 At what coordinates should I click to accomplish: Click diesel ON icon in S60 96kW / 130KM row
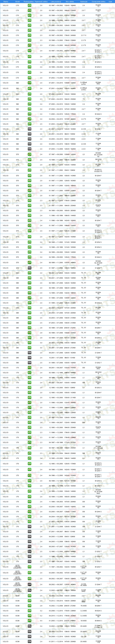tap(29, 134)
